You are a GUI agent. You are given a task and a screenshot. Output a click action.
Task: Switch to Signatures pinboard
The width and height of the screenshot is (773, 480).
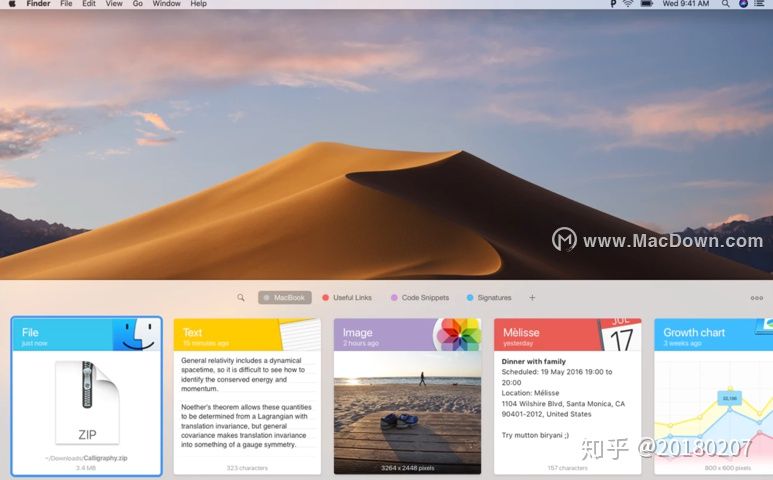point(489,298)
